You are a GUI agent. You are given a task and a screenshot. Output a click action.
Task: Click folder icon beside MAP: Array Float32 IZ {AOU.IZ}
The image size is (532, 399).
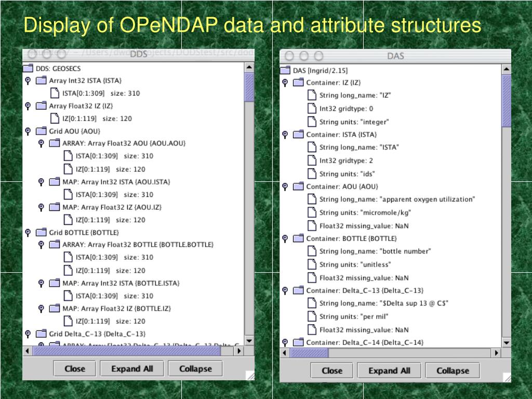[x=54, y=207]
